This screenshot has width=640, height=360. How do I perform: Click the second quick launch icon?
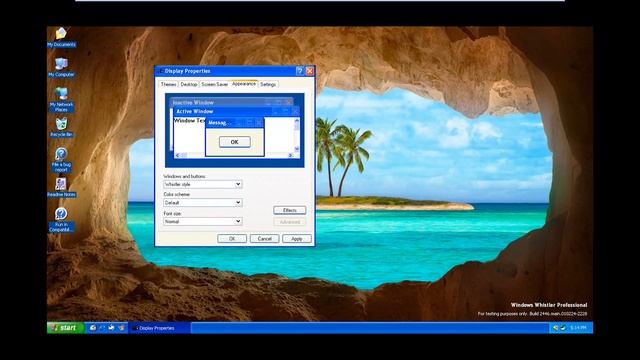(102, 328)
